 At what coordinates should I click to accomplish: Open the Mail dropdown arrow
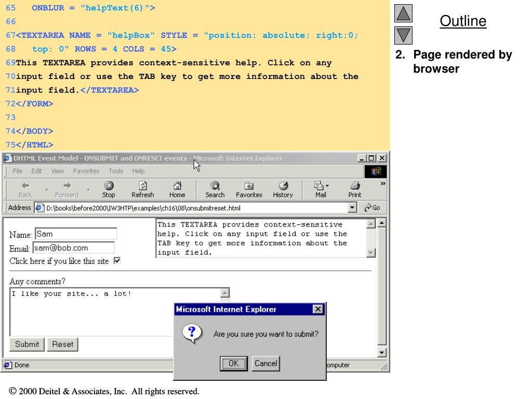[327, 186]
